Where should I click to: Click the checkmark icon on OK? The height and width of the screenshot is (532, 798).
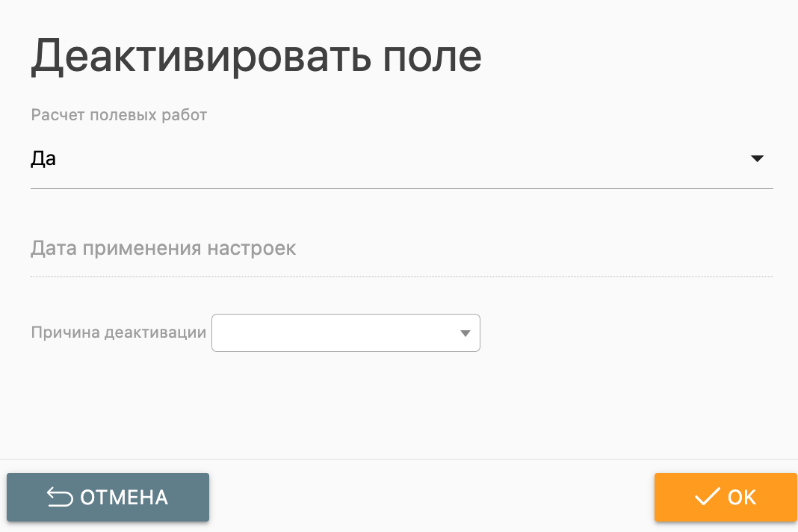pyautogui.click(x=707, y=497)
